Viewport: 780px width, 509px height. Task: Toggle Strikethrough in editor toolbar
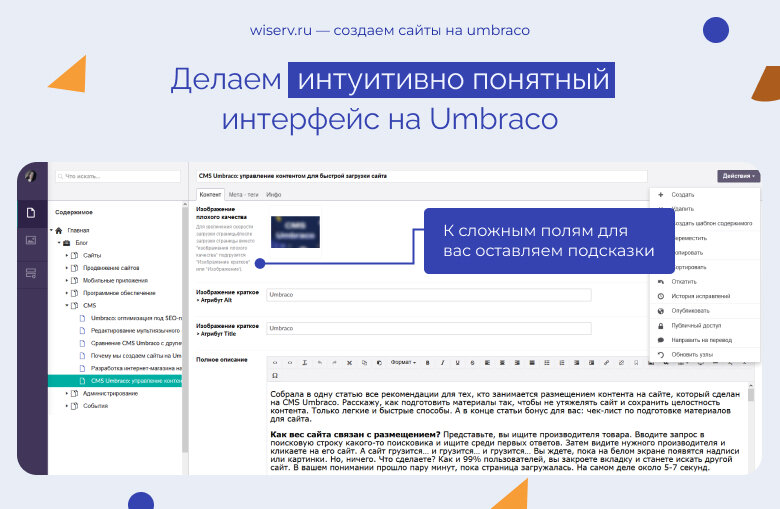tap(472, 363)
